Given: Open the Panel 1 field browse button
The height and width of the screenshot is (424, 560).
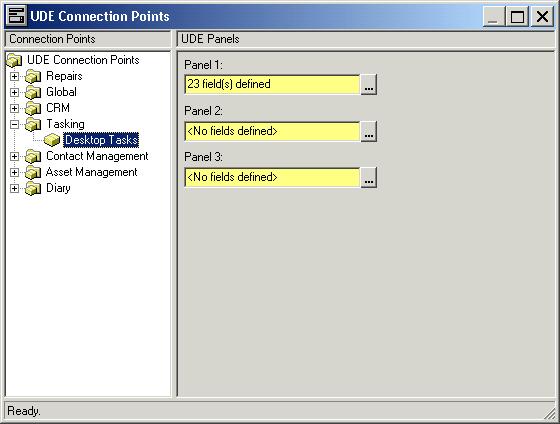Looking at the screenshot, I should [369, 85].
